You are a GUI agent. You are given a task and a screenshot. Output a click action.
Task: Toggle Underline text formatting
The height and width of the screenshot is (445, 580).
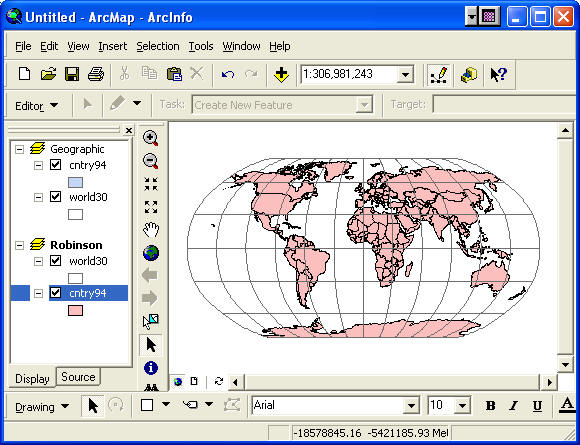tap(537, 406)
